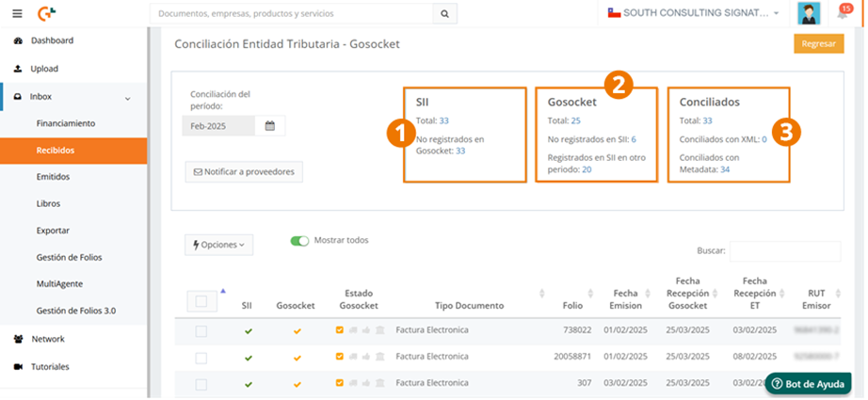This screenshot has height=400, width=868.
Task: Click the bank status icon for folio 738022
Action: tap(379, 329)
